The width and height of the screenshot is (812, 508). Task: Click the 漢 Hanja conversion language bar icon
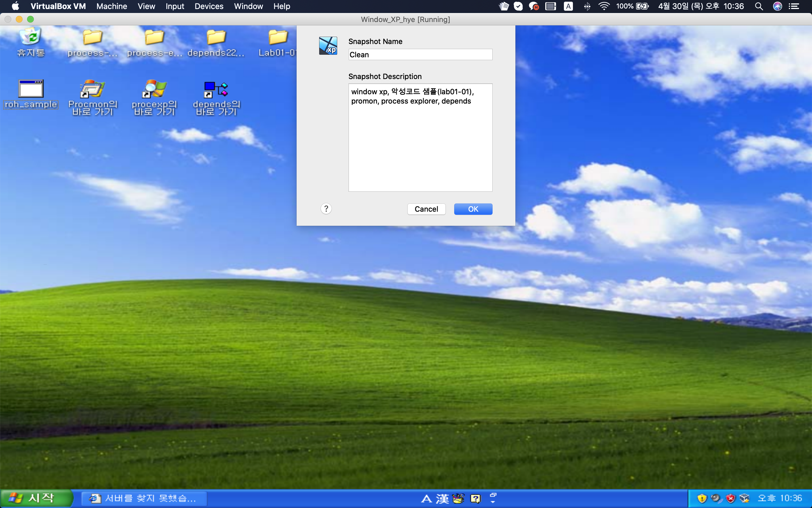pyautogui.click(x=442, y=499)
